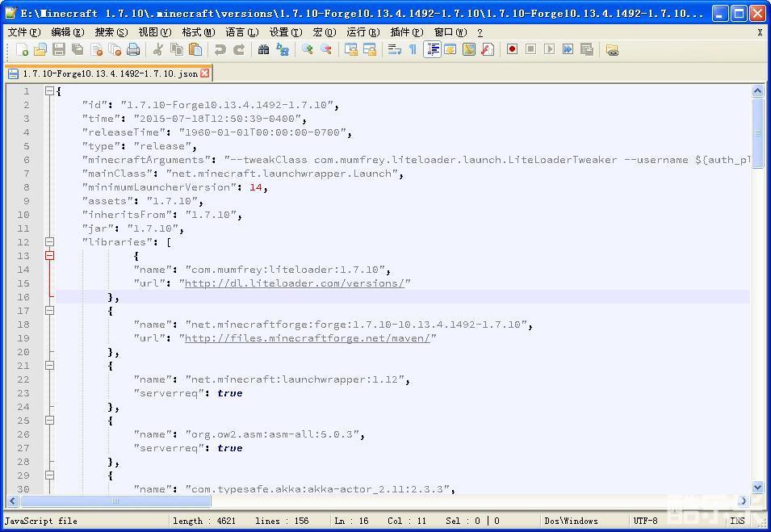
Task: Click the Redo arrow icon
Action: pos(238,50)
